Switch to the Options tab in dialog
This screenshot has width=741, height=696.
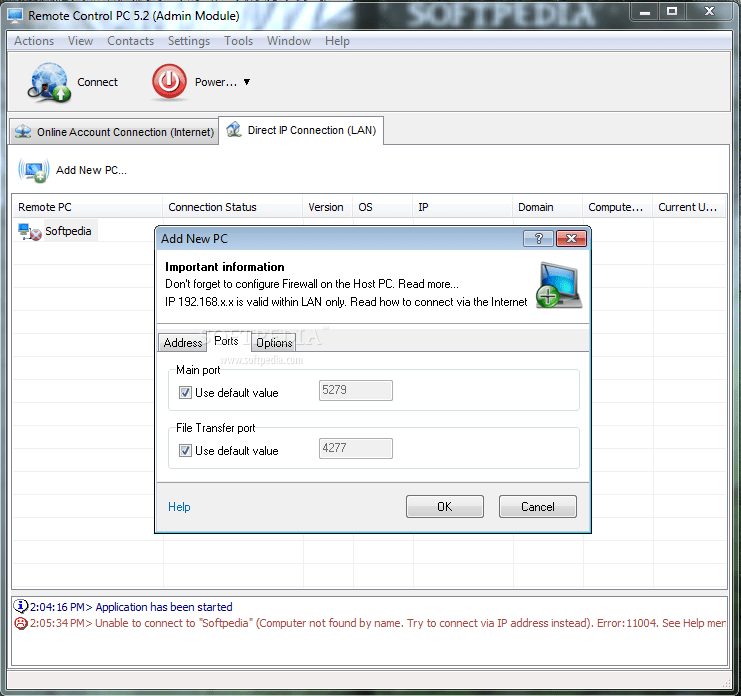tap(274, 343)
